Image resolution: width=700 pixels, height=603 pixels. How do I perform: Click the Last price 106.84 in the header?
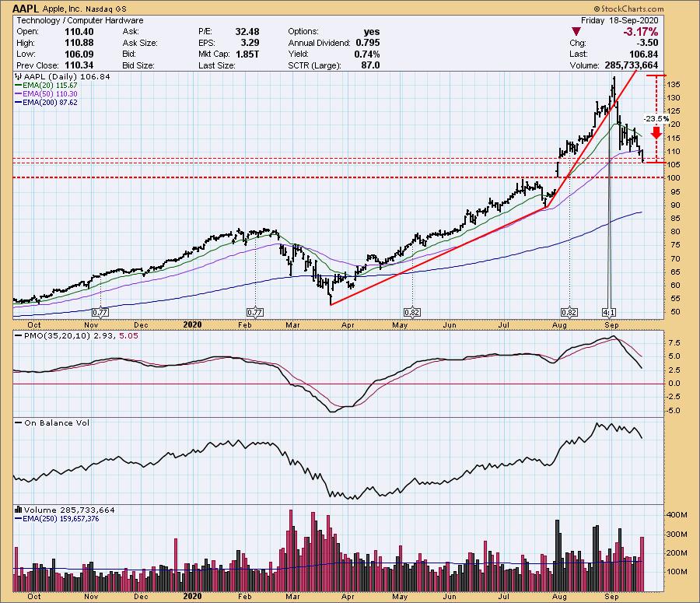click(x=643, y=54)
